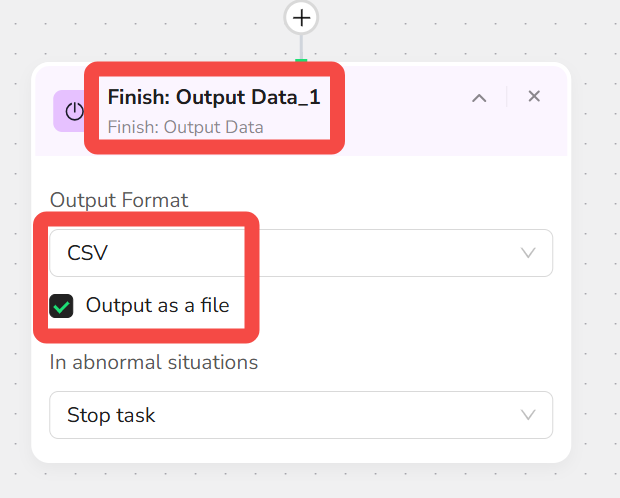Click the Output as a file label
Viewport: 620px width, 498px height.
click(x=157, y=305)
